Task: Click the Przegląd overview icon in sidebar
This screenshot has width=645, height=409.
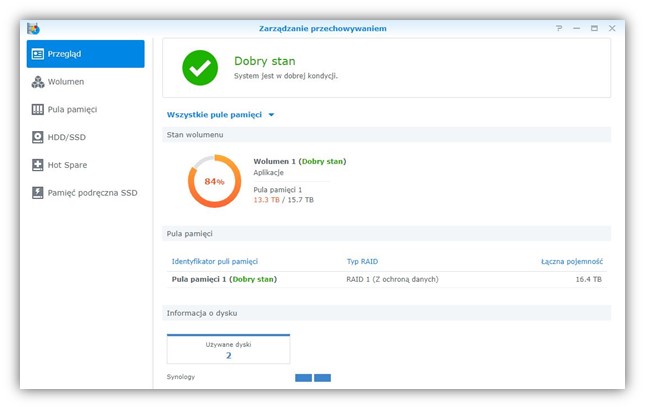Action: click(x=38, y=54)
